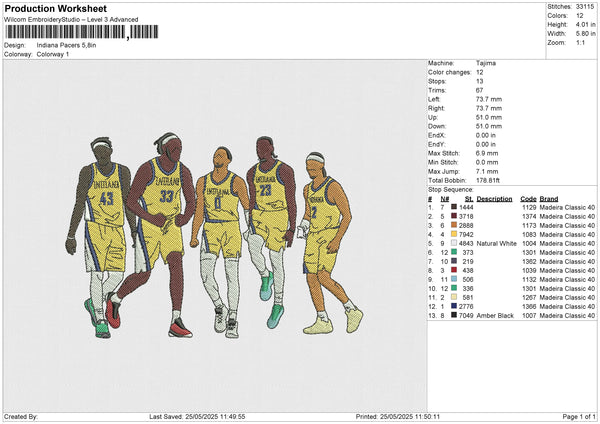Click the "Right:" label
This screenshot has width=600, height=424.
436,108
